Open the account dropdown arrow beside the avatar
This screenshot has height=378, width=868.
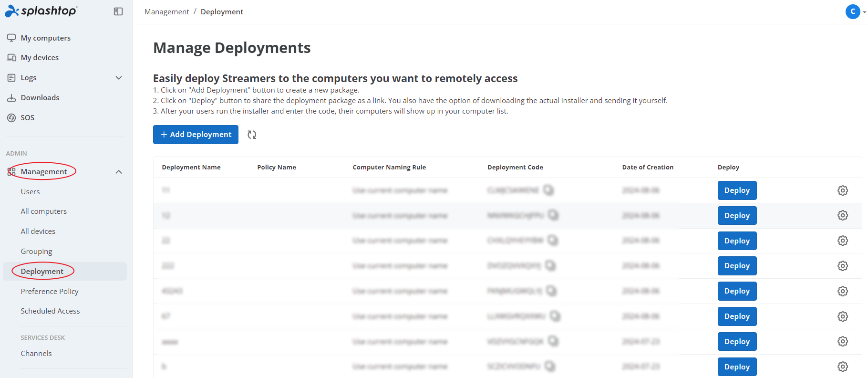864,12
